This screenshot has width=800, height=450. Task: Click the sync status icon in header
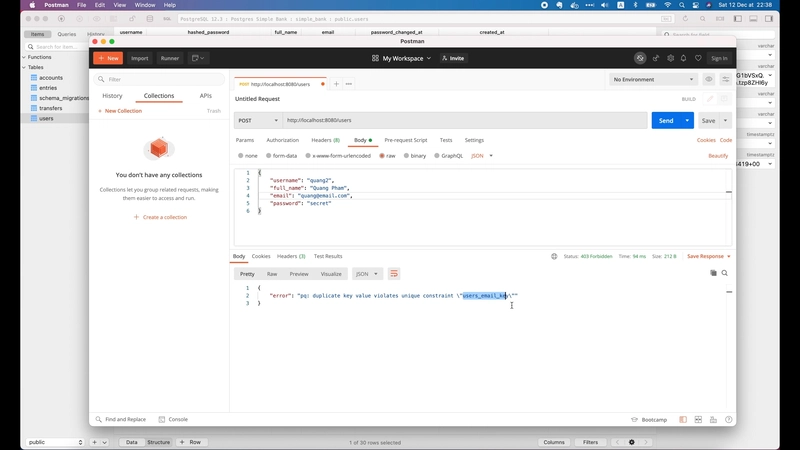click(x=640, y=58)
